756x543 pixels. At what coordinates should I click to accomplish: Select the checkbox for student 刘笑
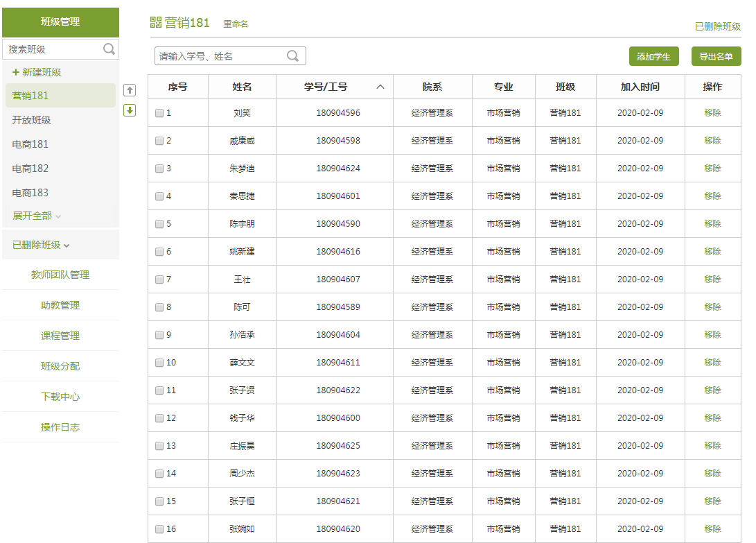(159, 113)
